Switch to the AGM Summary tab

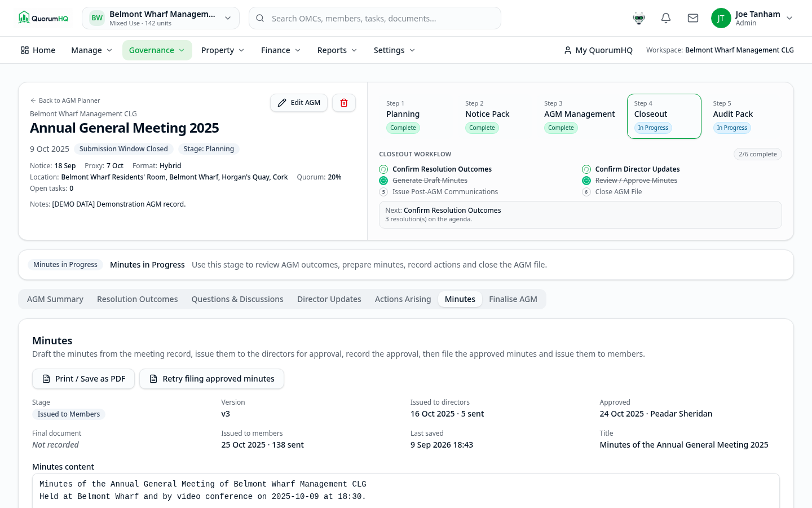tap(55, 299)
